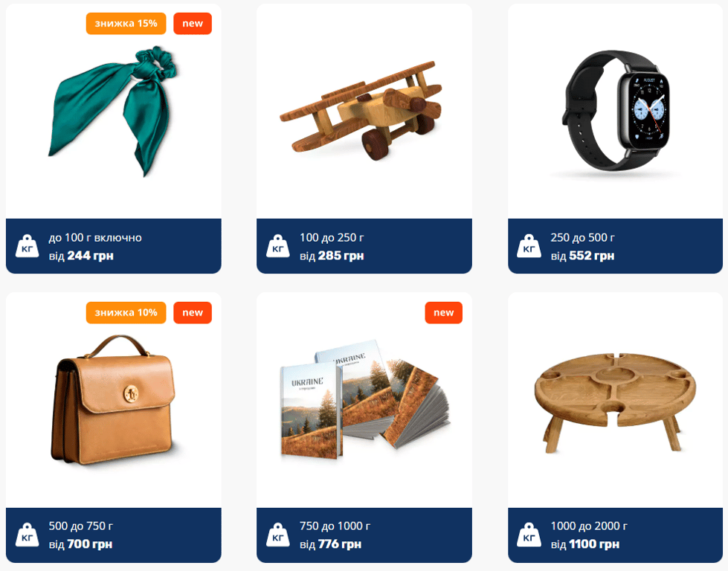The height and width of the screenshot is (571, 728).
Task: Open the wooden toy airplane image
Action: [x=361, y=111]
